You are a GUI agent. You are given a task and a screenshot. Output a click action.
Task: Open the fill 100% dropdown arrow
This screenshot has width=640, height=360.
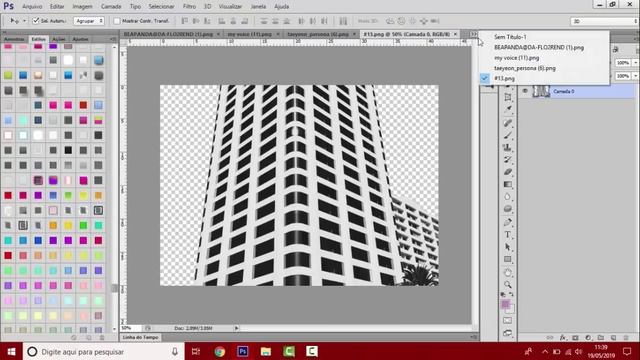click(636, 76)
